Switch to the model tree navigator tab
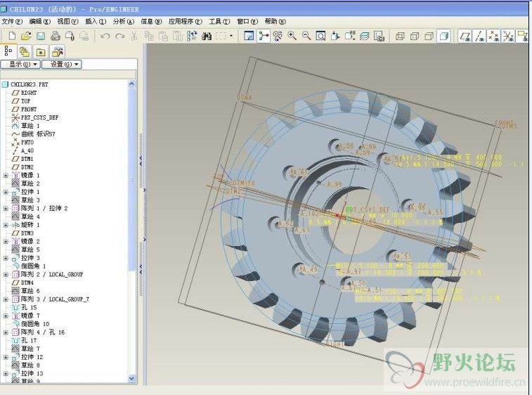532x395 pixels. (8, 51)
